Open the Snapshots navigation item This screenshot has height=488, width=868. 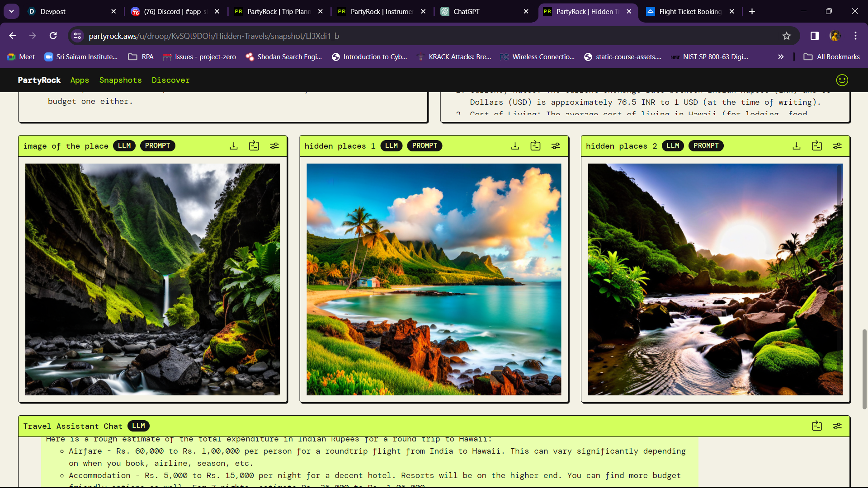coord(120,80)
